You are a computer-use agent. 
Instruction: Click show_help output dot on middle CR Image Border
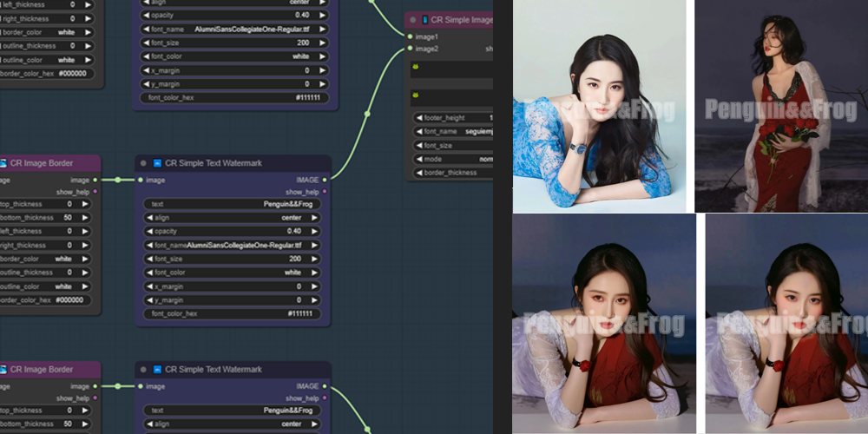click(95, 192)
